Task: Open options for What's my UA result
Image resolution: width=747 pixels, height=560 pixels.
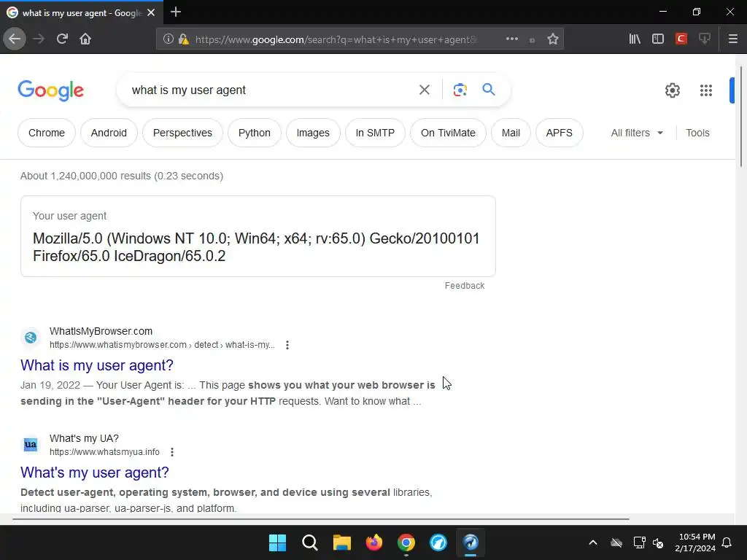Action: click(172, 452)
